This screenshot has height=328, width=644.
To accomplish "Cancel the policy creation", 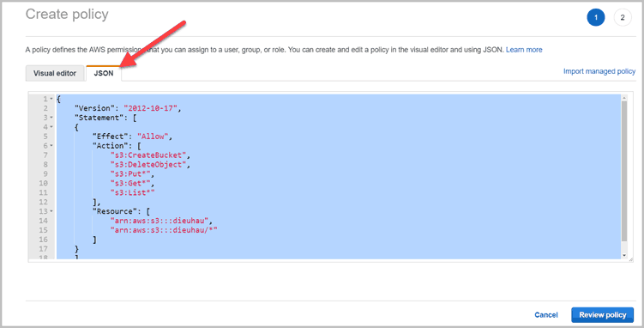I will 546,315.
